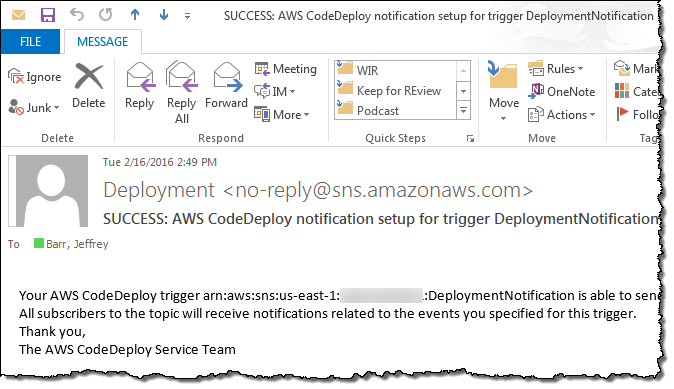This screenshot has height=389, width=674.
Task: Click the Ignore conversation button
Action: (34, 77)
